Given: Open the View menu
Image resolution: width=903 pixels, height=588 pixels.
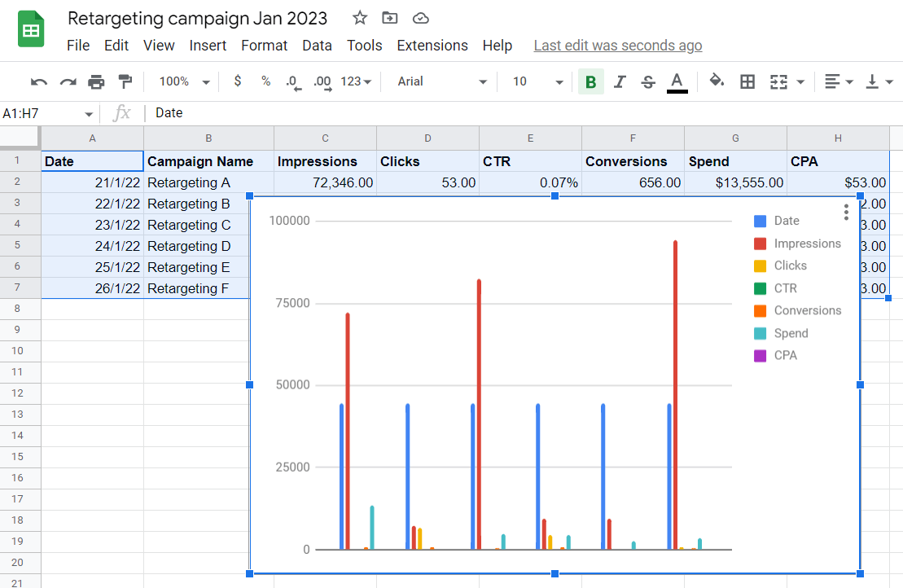Looking at the screenshot, I should (159, 46).
